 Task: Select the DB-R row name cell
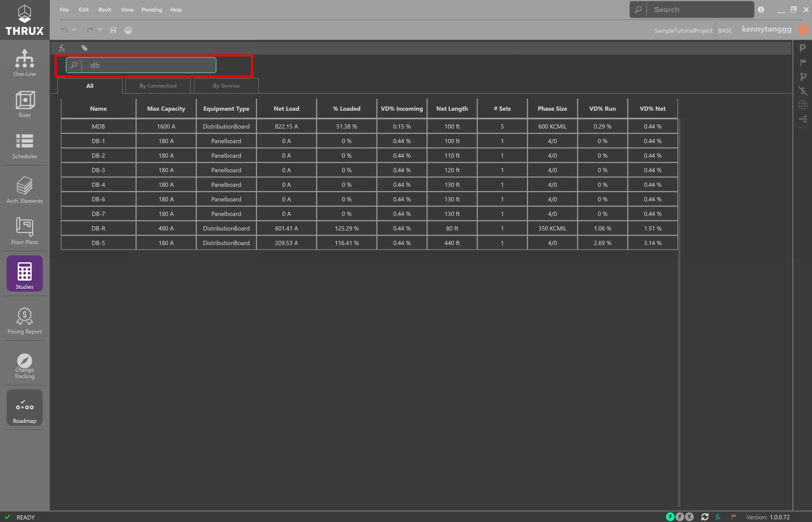pos(98,228)
